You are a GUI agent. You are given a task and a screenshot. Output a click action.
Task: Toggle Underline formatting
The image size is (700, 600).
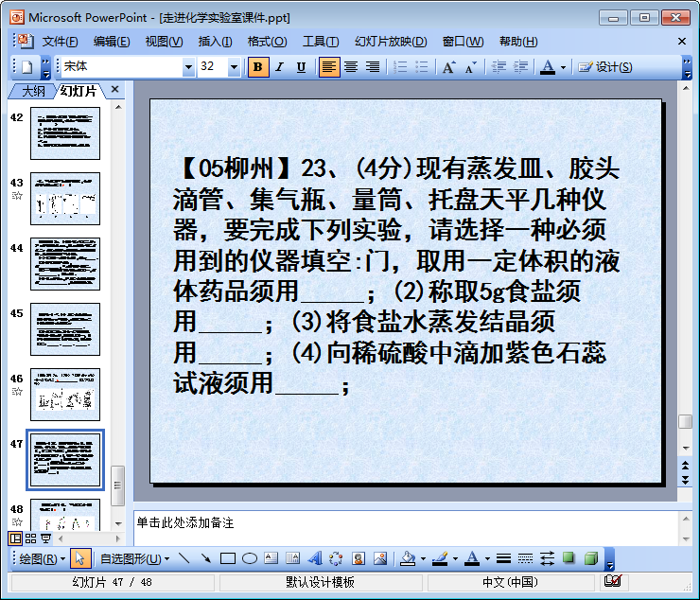[302, 67]
